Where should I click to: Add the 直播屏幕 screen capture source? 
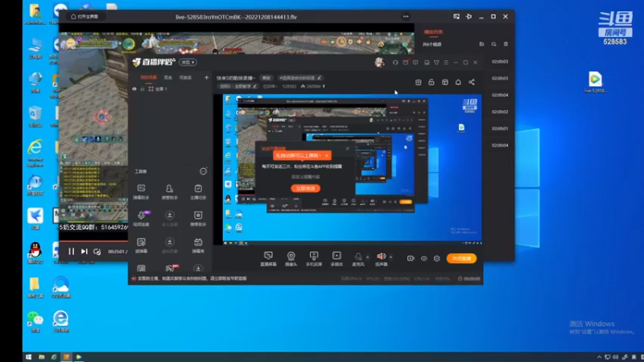[268, 259]
